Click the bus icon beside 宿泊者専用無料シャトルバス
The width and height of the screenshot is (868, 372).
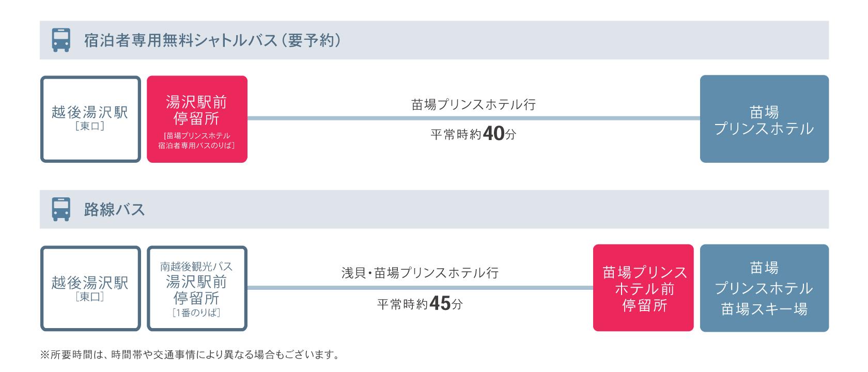61,40
